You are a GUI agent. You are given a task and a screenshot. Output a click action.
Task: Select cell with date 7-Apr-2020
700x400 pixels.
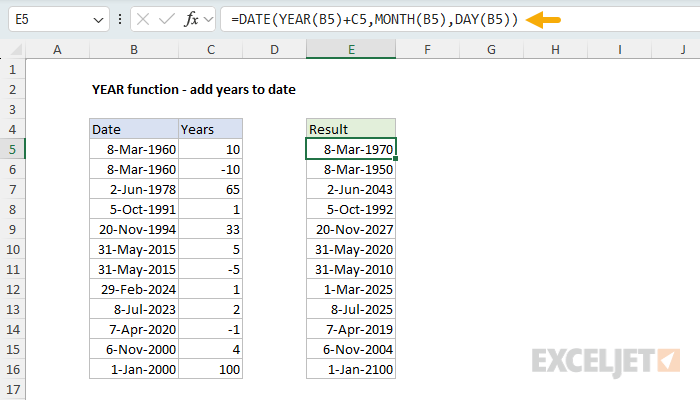[134, 329]
